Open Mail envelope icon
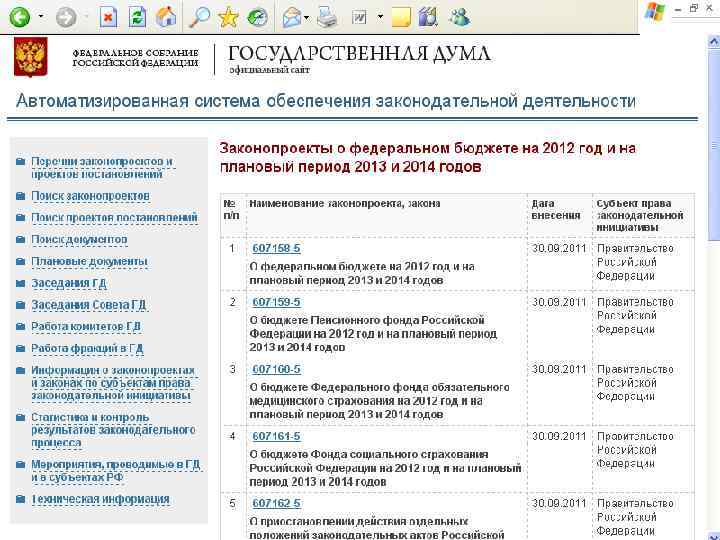Viewport: 720px width, 540px height. [x=292, y=18]
